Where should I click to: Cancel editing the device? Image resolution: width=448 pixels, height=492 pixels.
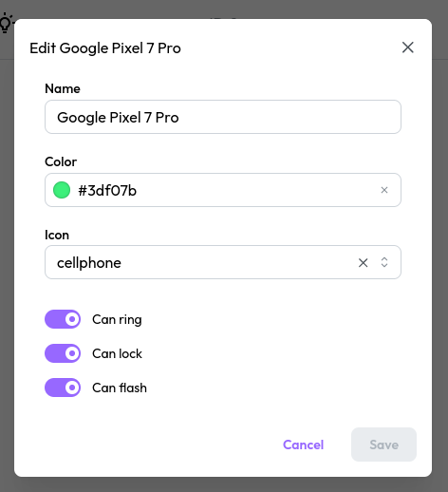point(303,445)
